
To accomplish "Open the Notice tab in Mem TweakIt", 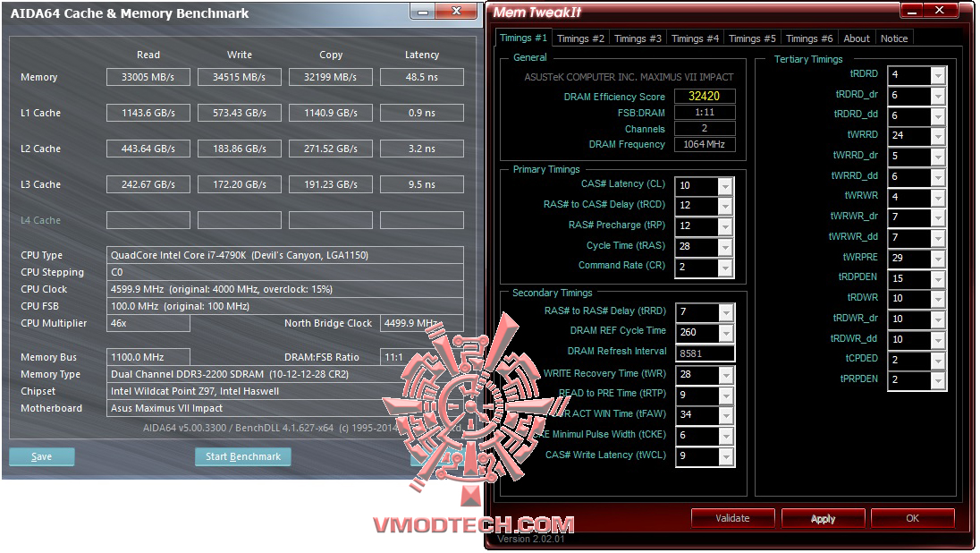I will (x=894, y=38).
